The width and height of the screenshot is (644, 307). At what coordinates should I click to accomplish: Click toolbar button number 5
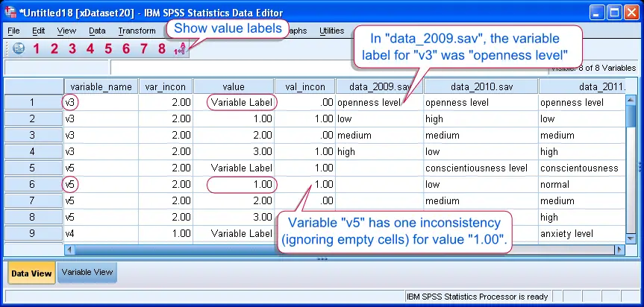(x=108, y=49)
